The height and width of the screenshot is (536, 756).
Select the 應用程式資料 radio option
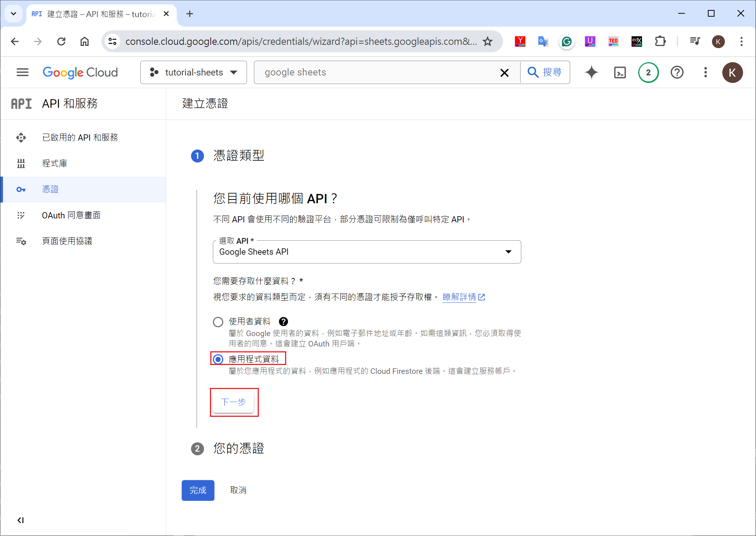click(218, 359)
